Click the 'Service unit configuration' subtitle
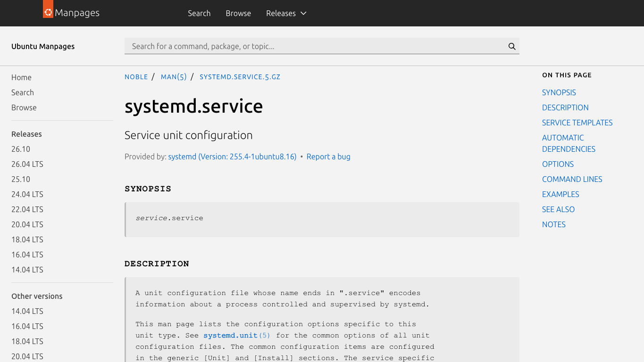The height and width of the screenshot is (362, 644). pos(188,135)
